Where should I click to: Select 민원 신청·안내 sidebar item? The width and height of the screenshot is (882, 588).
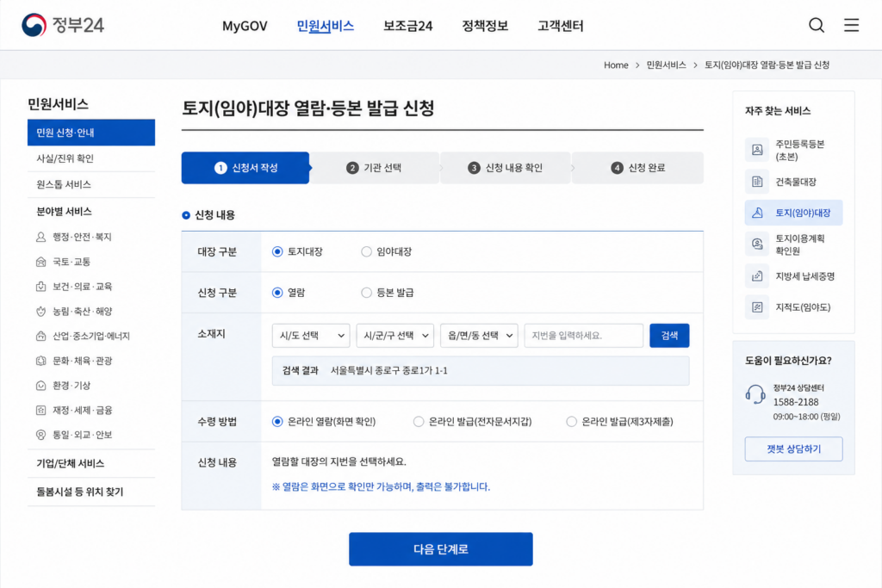click(91, 133)
